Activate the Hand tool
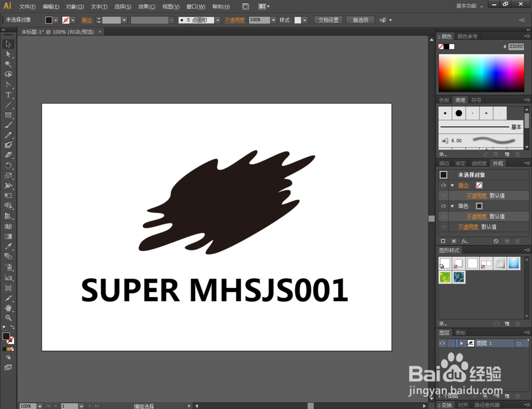Viewport: 532px width, 409px height. 8,308
